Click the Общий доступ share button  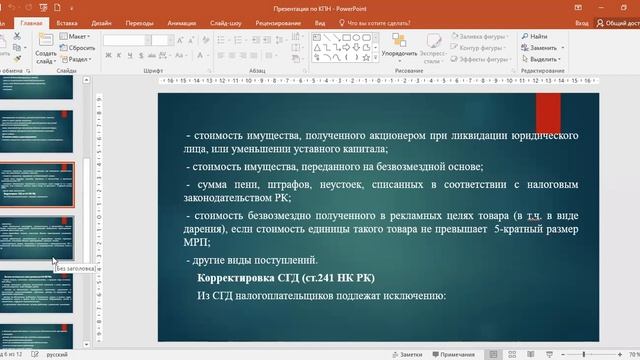point(618,23)
